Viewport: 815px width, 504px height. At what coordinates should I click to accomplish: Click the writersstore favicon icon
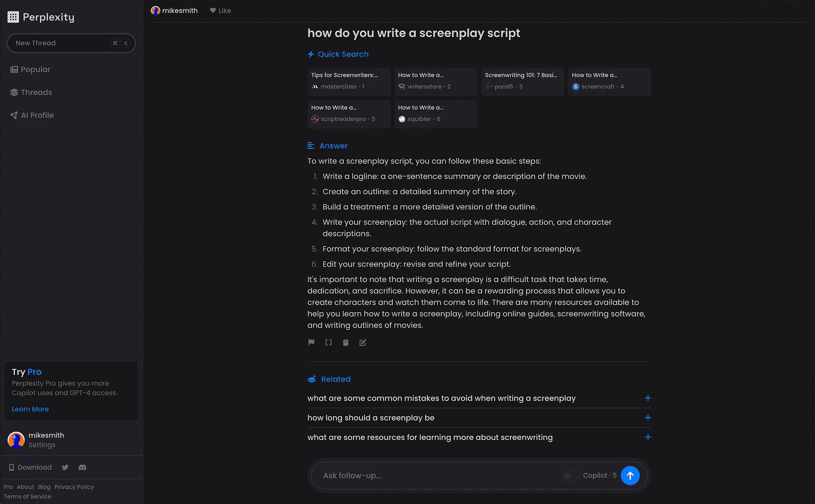402,86
